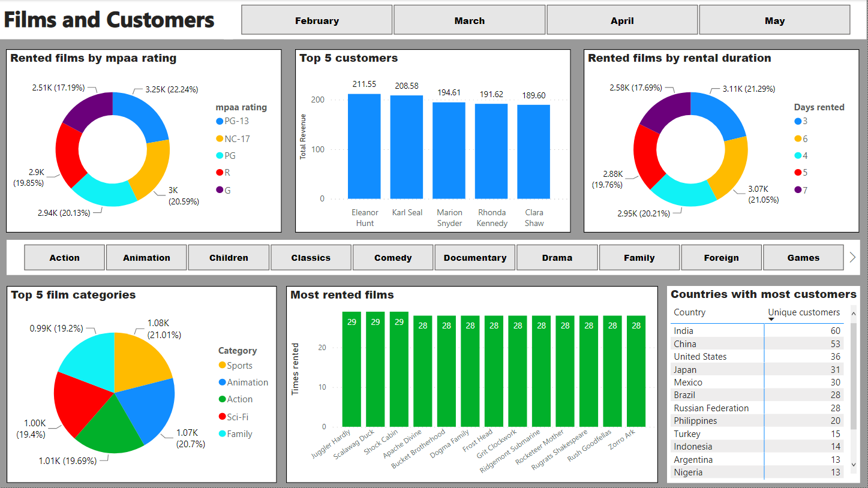Apply the April month filter

[x=622, y=20]
